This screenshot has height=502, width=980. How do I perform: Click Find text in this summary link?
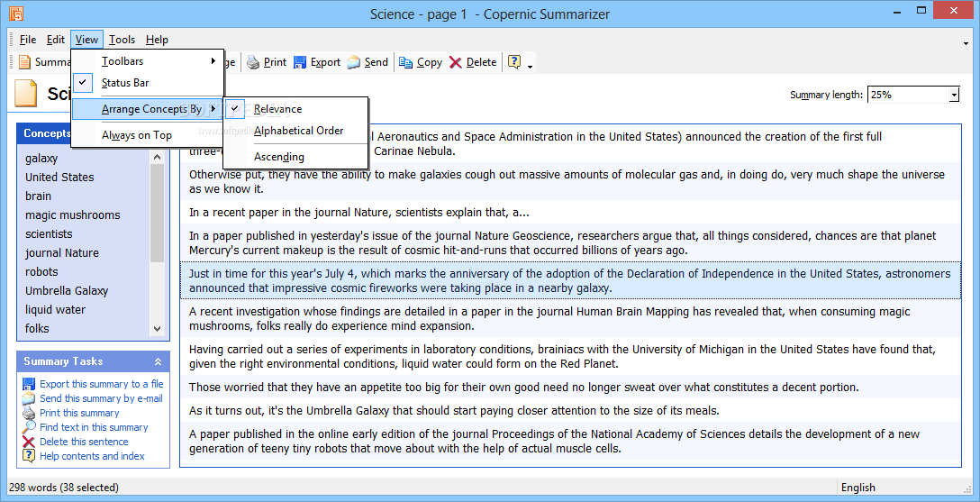94,427
